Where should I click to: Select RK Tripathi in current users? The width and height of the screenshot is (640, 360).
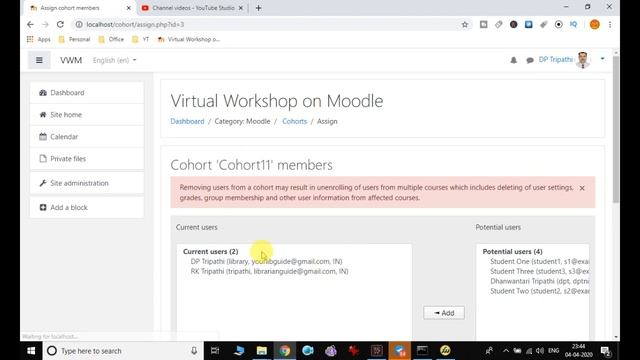pos(269,271)
